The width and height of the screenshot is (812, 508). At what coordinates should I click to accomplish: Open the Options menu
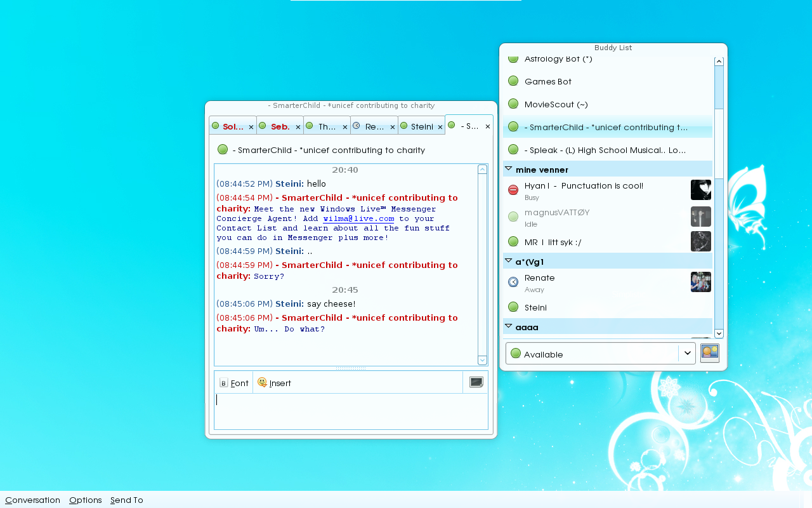(86, 500)
